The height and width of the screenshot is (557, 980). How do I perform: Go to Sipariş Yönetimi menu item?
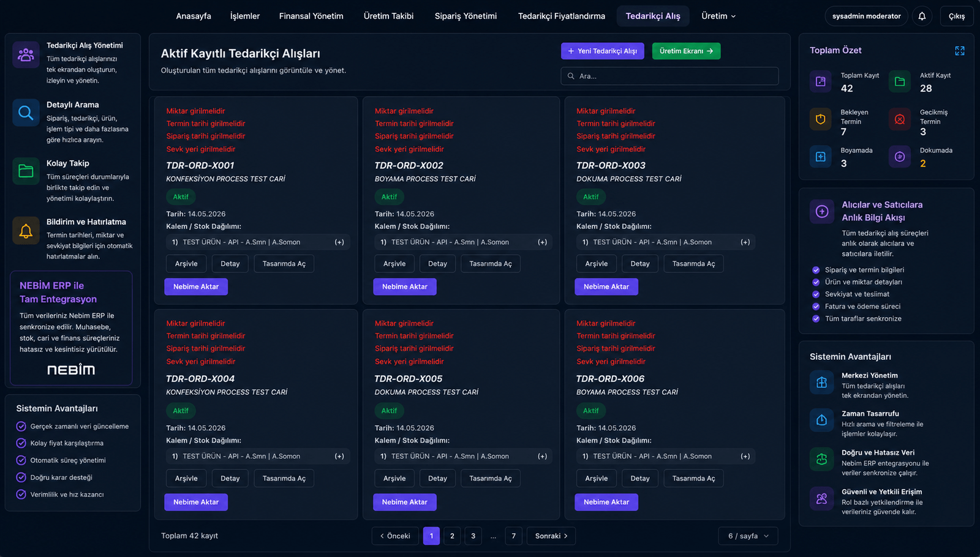tap(466, 16)
